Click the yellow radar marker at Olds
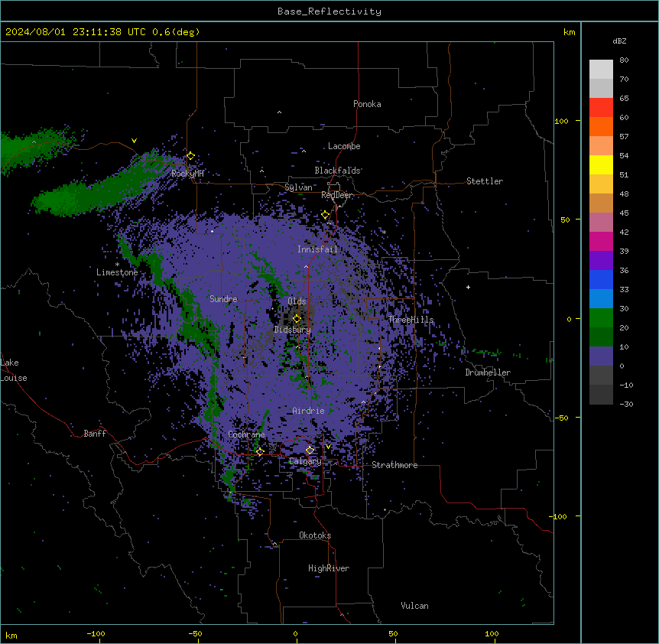The width and height of the screenshot is (659, 644). pyautogui.click(x=297, y=319)
